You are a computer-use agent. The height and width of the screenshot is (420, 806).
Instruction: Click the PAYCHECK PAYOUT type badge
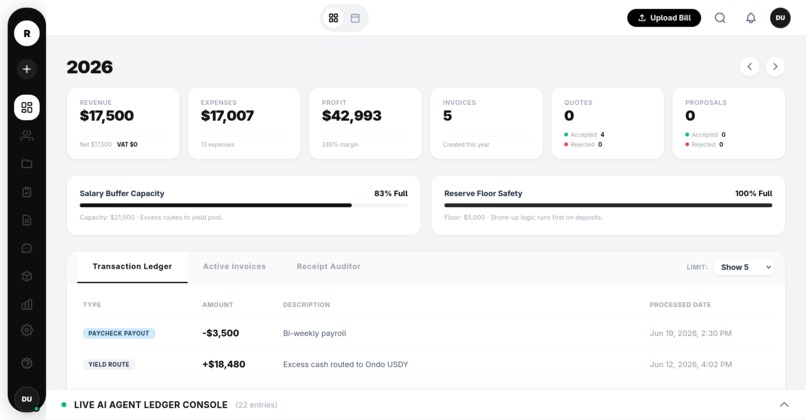[119, 333]
